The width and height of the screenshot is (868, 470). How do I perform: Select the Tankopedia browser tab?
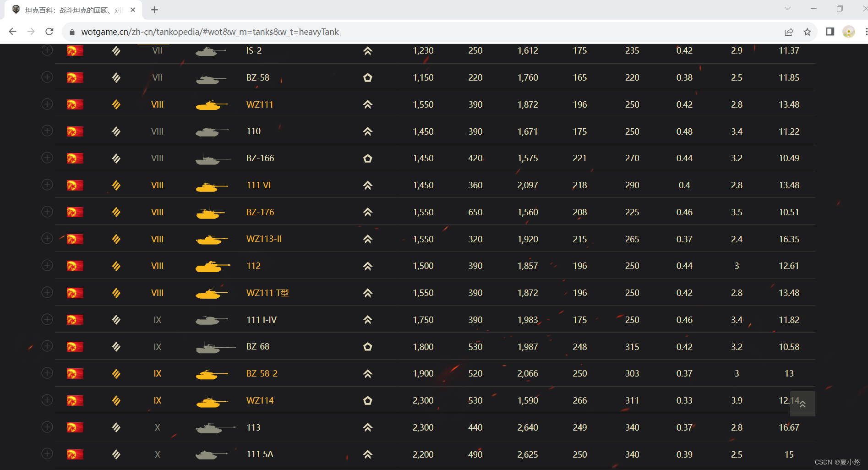tap(73, 10)
